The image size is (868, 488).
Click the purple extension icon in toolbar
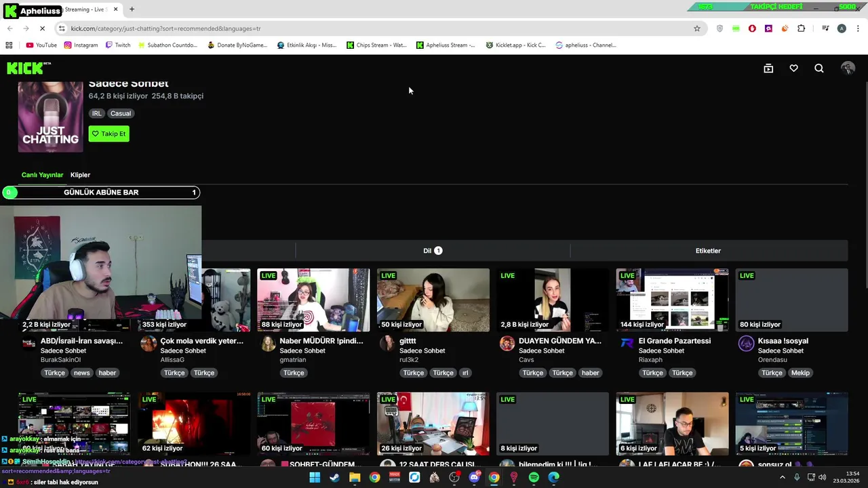(768, 28)
